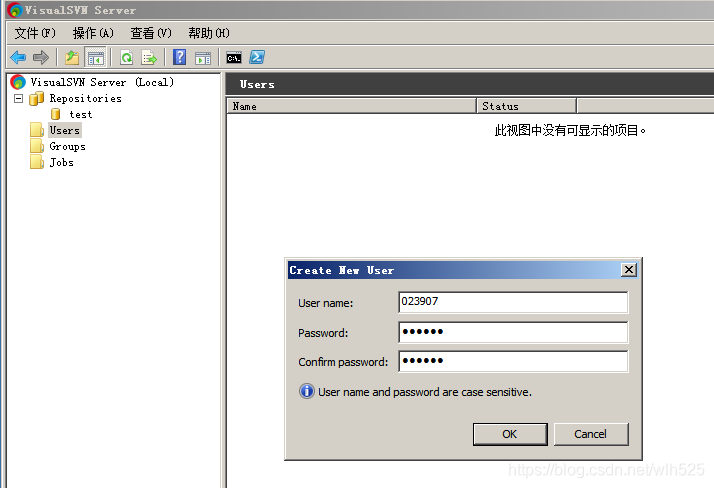Click the Back arrow toolbar icon
Viewport: 714px width, 488px height.
[18, 57]
